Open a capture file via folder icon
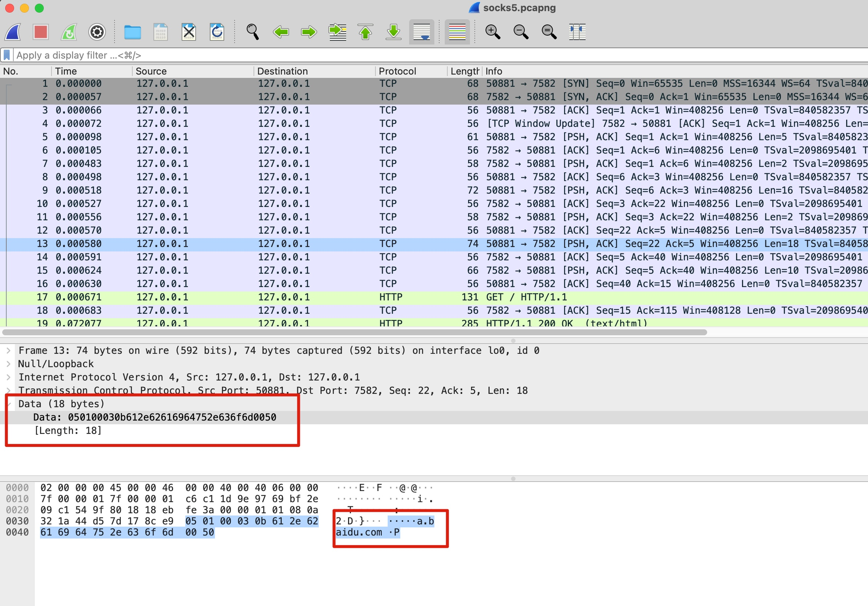The image size is (868, 606). pos(132,32)
